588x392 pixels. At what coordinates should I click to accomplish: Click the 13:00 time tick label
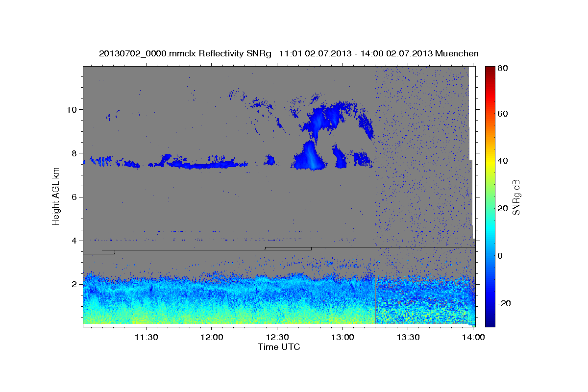click(343, 337)
